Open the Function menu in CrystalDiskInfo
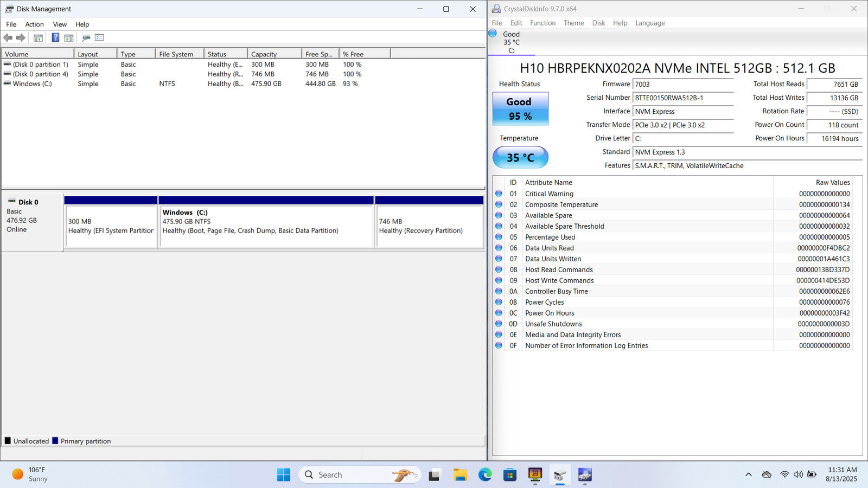Image resolution: width=868 pixels, height=488 pixels. [x=542, y=23]
